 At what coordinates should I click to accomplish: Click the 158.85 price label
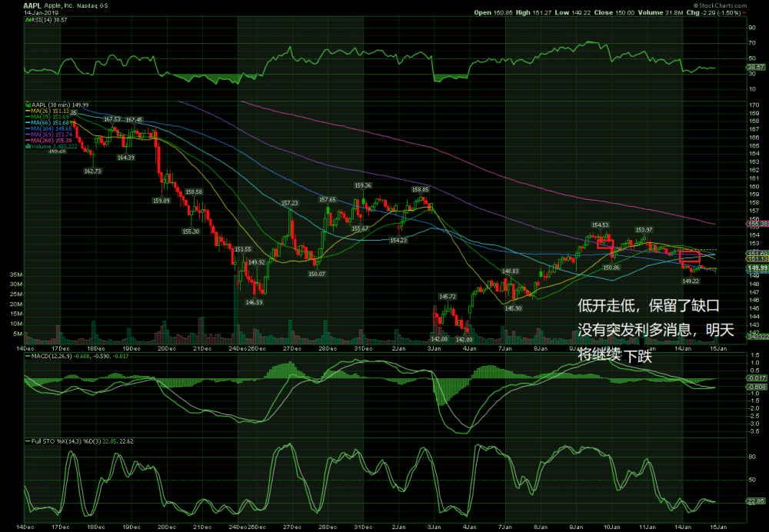(421, 189)
